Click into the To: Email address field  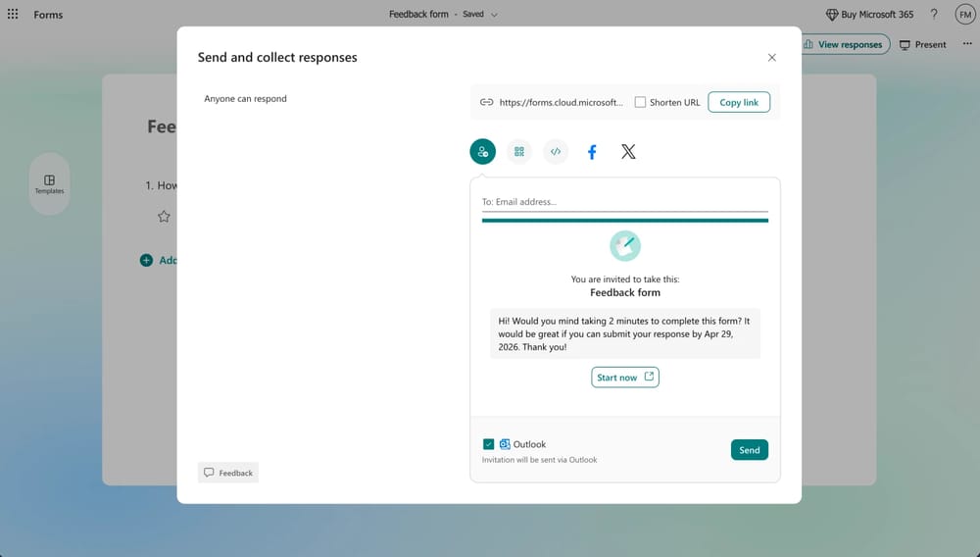(624, 202)
